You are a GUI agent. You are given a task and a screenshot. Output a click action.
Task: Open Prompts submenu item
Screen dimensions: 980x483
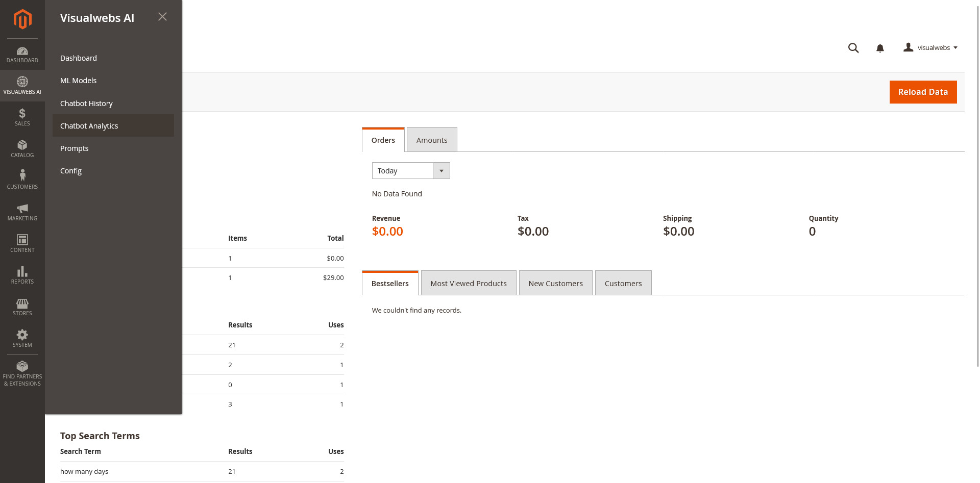tap(113, 148)
